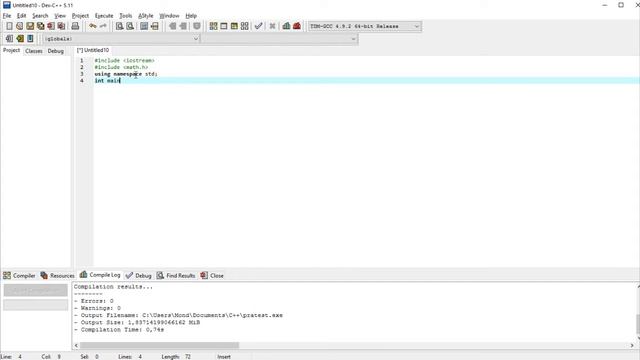Click the 'using namespace std;' code line
This screenshot has width=640, height=360.
pos(126,74)
